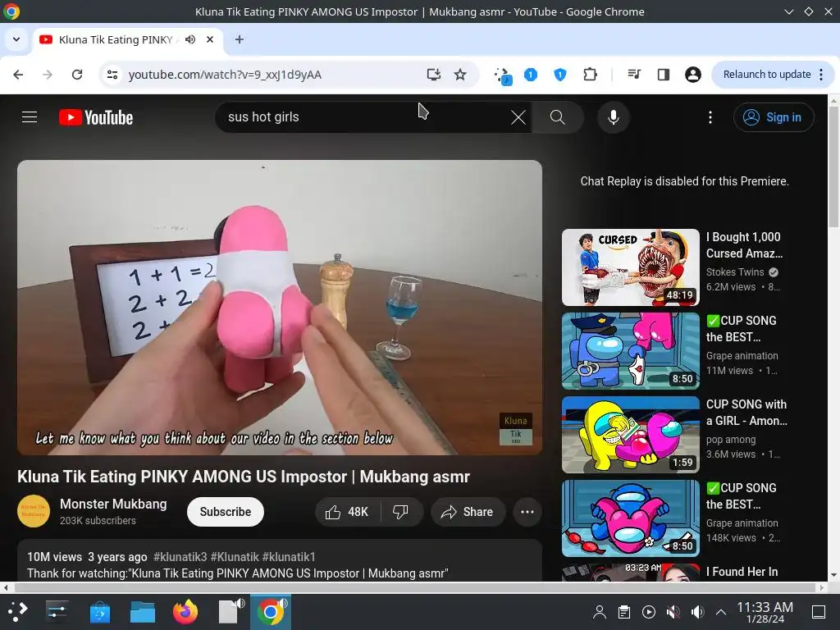This screenshot has width=840, height=630.
Task: Open Firefox from the taskbar
Action: 185,612
